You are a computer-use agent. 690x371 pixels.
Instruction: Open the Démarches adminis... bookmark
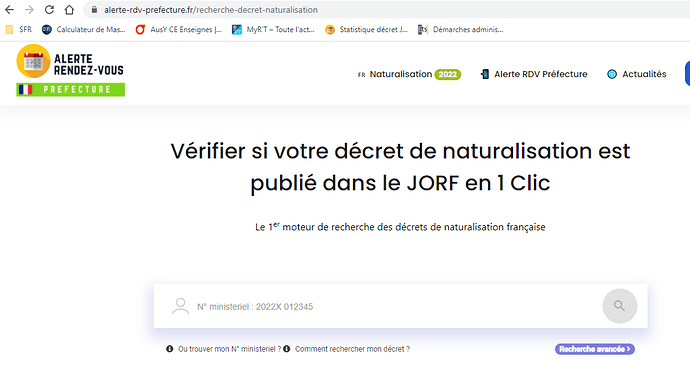(460, 29)
